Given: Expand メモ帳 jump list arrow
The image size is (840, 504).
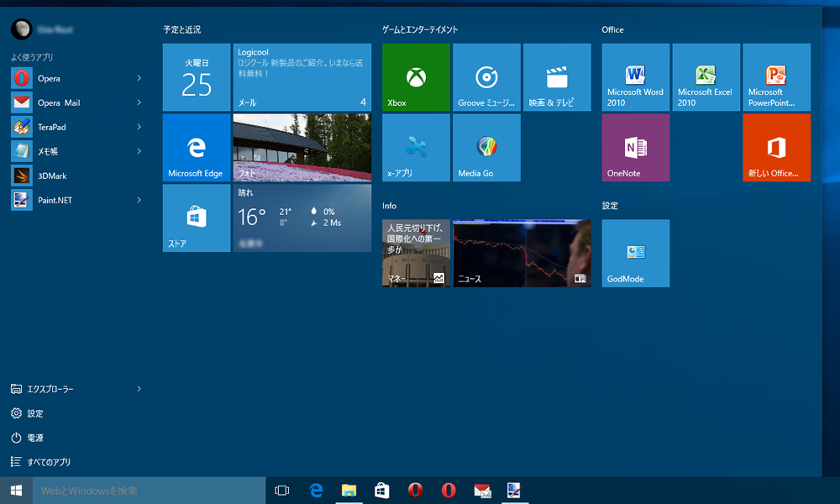Looking at the screenshot, I should [x=139, y=151].
